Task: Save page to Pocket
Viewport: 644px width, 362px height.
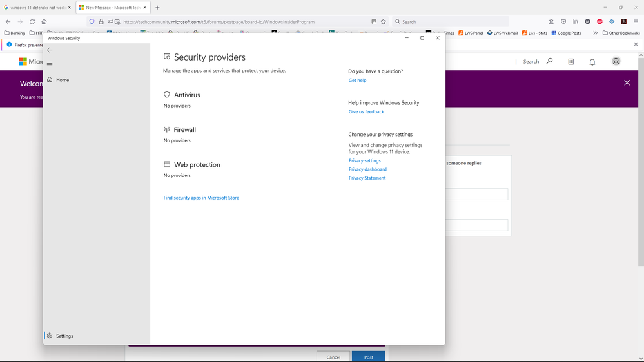Action: coord(563,22)
